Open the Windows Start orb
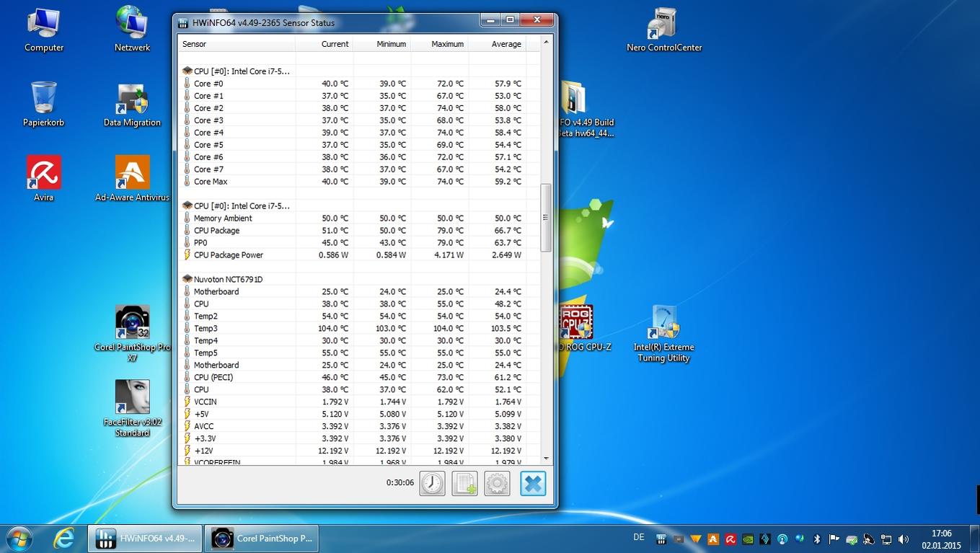This screenshot has height=553, width=980. coord(19,538)
